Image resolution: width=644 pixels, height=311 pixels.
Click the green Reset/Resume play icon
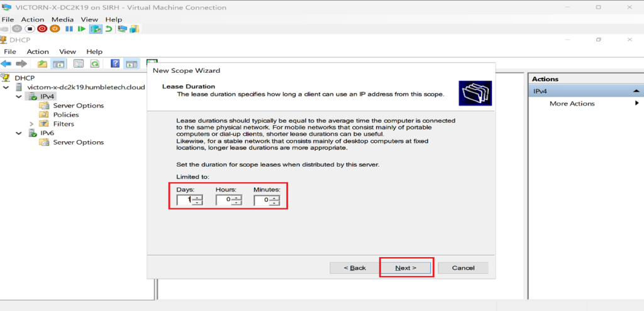coord(82,29)
